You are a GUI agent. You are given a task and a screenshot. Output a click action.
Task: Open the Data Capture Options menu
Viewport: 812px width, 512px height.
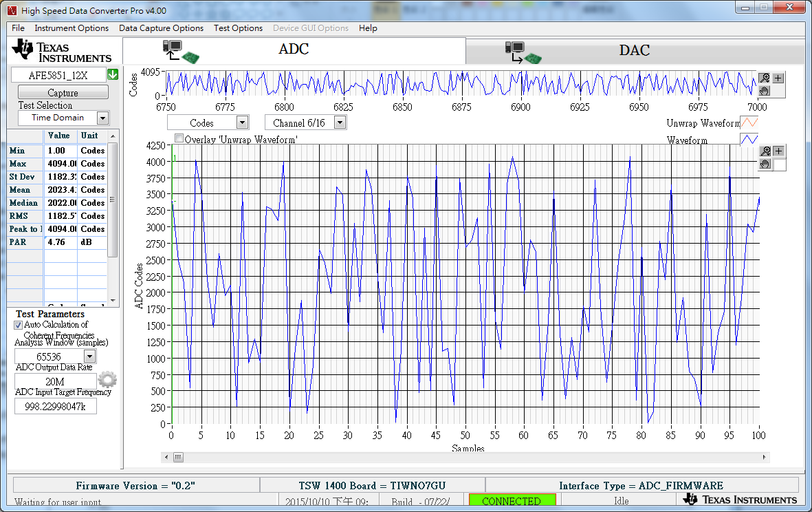coord(161,28)
